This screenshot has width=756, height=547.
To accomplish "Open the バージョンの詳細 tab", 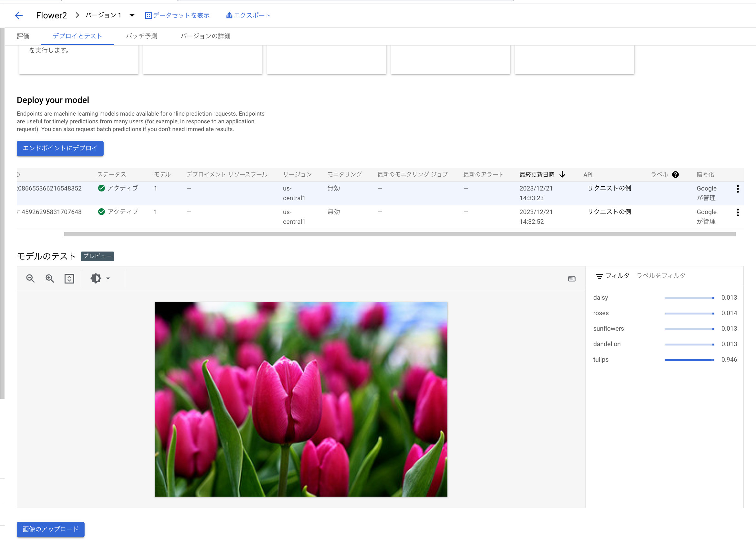I will 205,36.
